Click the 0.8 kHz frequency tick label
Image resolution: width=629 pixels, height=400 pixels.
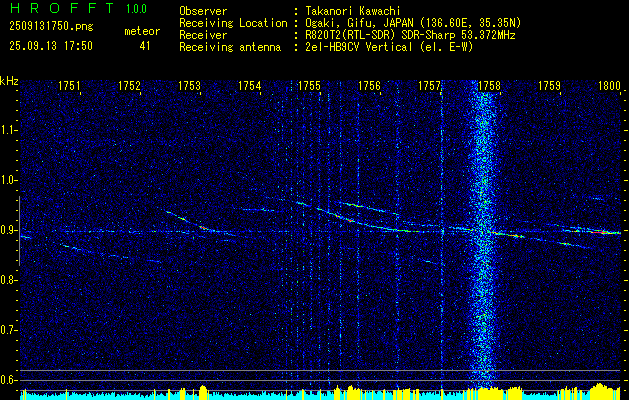8,280
